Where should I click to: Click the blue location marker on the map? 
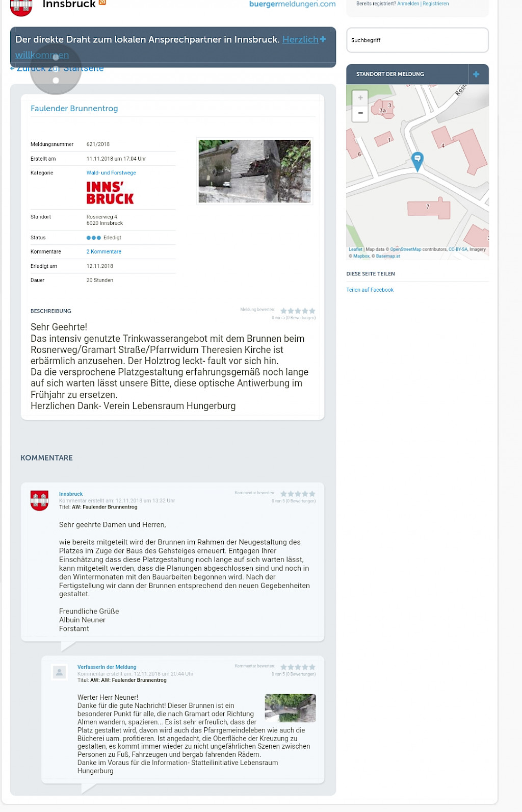417,161
